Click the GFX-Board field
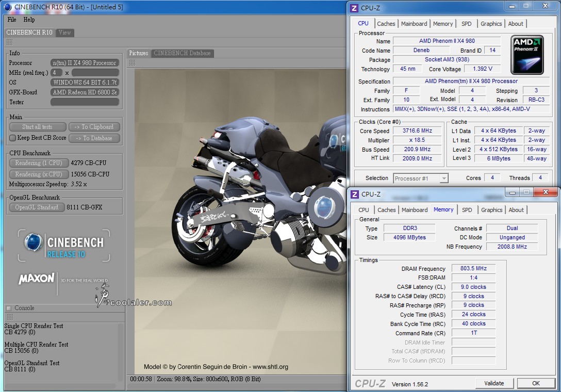561x392 pixels. (85, 92)
